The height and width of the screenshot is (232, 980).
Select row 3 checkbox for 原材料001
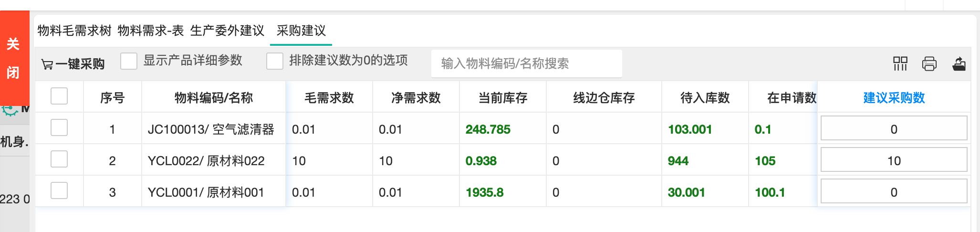[59, 191]
